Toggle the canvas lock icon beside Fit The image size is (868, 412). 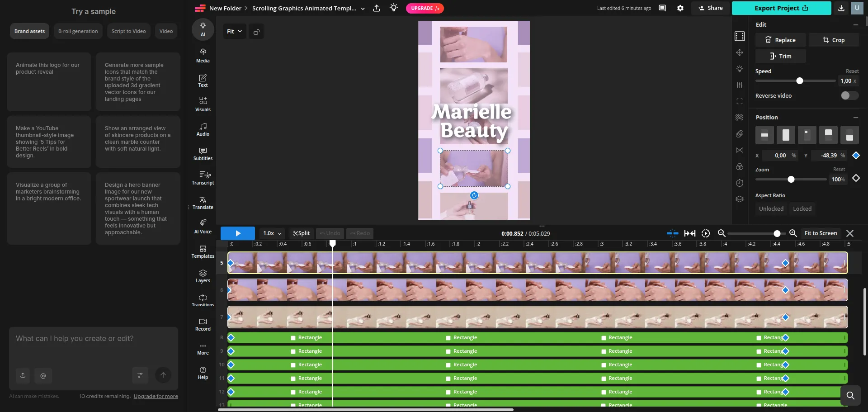256,32
